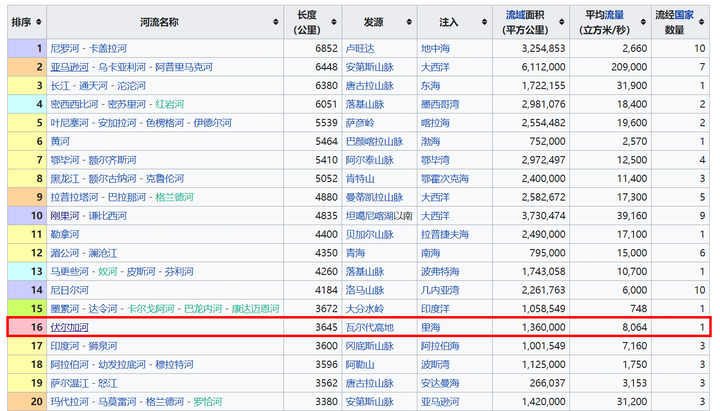The height and width of the screenshot is (411, 720).
Task: Open the 墨西哥湾 link
Action: coord(440,104)
